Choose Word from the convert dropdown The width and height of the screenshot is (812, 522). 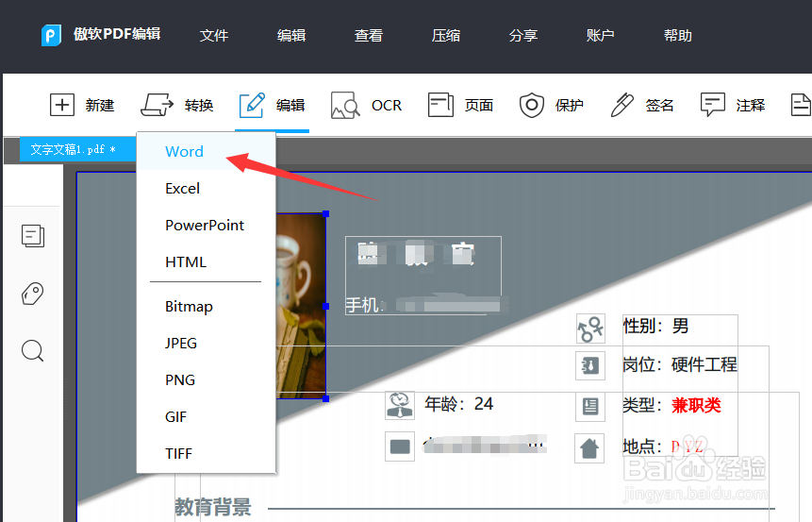(x=206, y=151)
